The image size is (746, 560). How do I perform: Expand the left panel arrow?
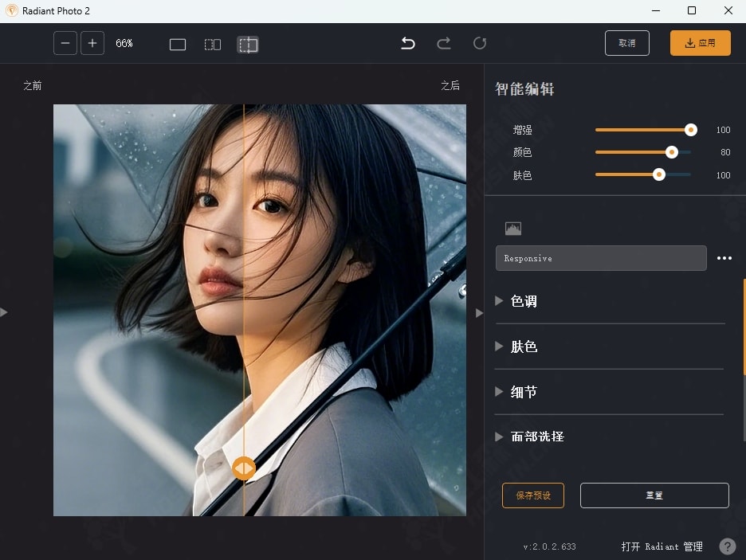4,312
